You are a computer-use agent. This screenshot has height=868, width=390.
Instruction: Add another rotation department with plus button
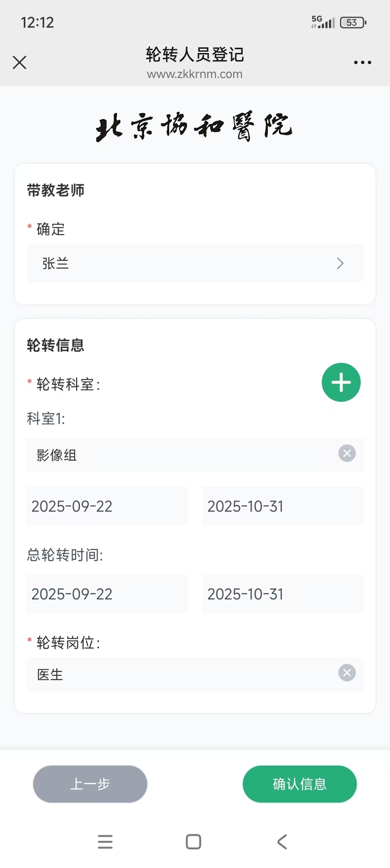341,382
